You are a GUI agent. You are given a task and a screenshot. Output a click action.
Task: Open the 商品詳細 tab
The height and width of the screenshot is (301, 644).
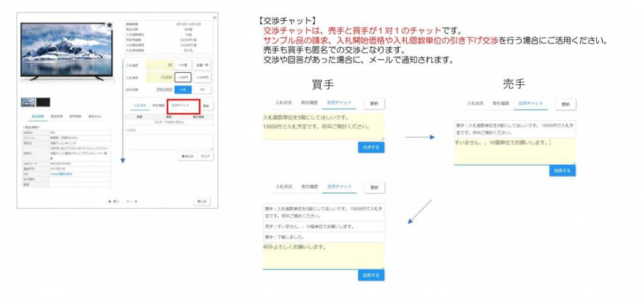[55, 117]
